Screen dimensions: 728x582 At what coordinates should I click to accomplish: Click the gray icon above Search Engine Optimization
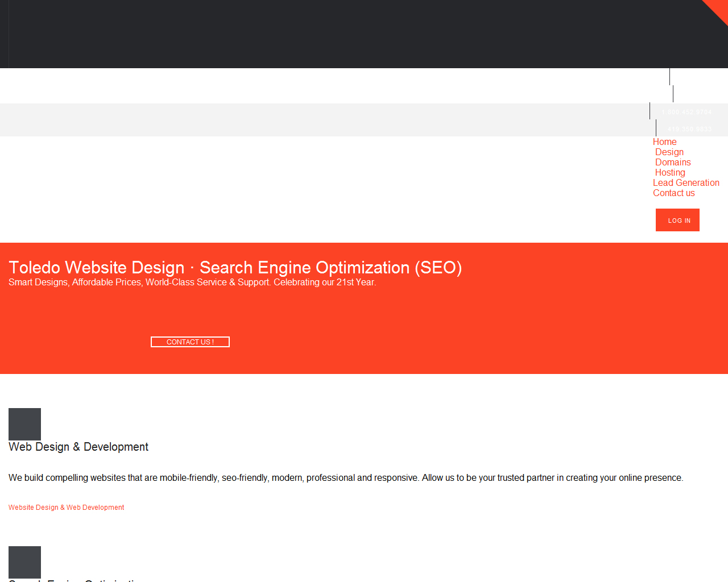pos(24,562)
